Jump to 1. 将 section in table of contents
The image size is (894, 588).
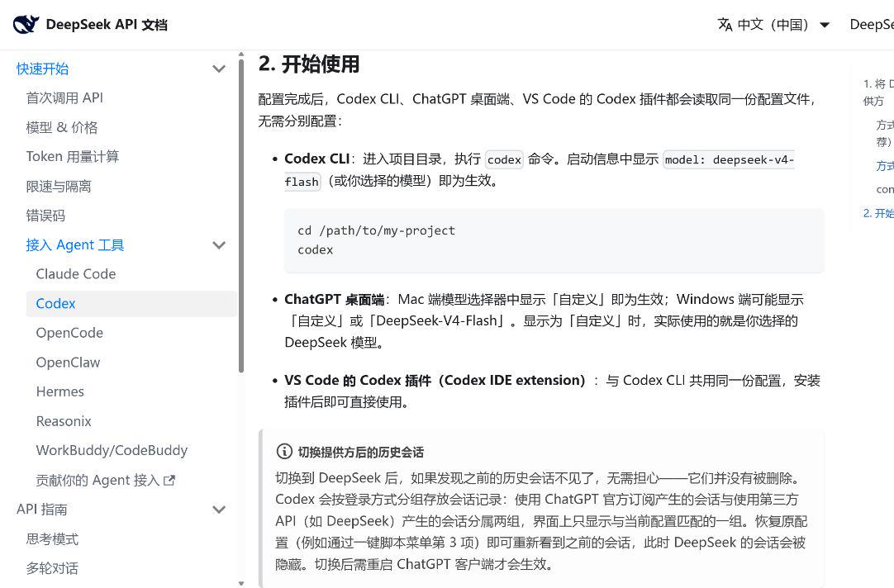coord(878,92)
